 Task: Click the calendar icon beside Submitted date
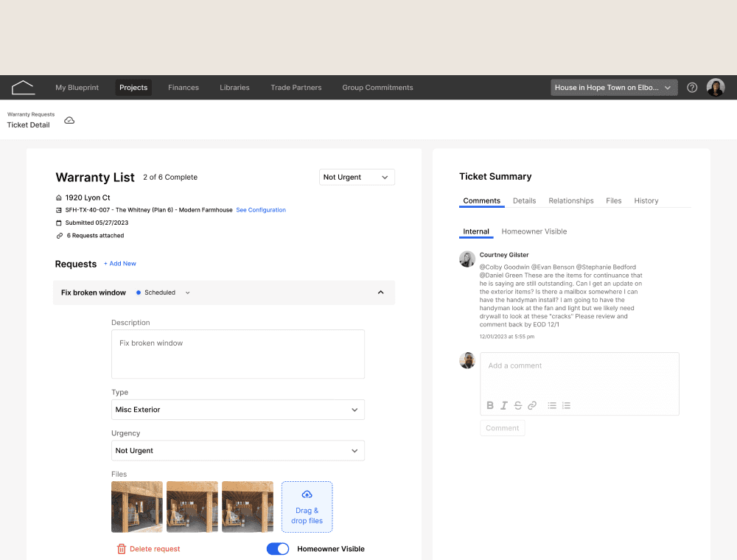point(59,223)
